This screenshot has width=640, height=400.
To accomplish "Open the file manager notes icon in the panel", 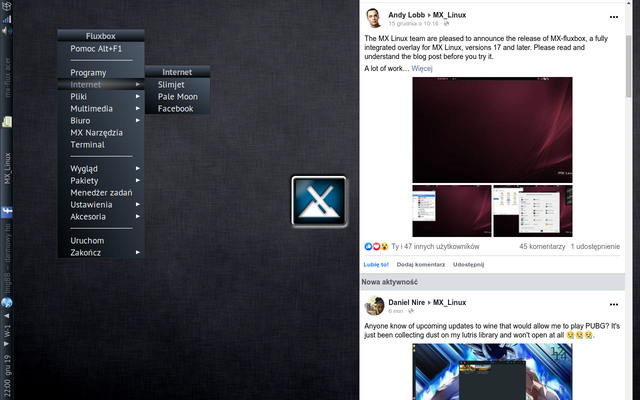I will point(7,121).
